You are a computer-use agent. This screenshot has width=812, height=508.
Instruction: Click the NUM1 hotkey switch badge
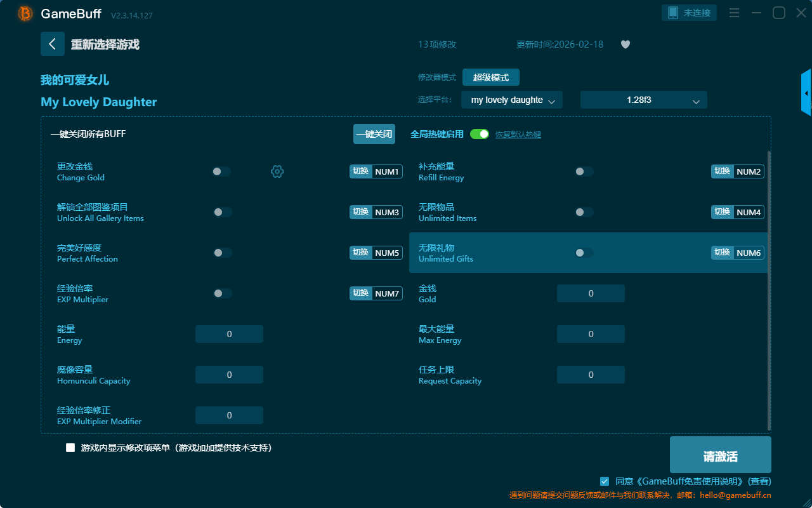pyautogui.click(x=376, y=171)
